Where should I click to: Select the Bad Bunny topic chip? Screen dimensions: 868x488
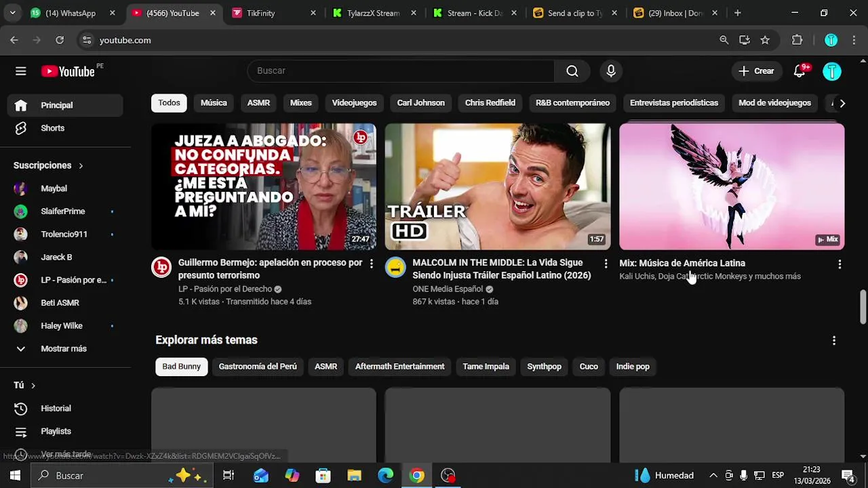[181, 367]
